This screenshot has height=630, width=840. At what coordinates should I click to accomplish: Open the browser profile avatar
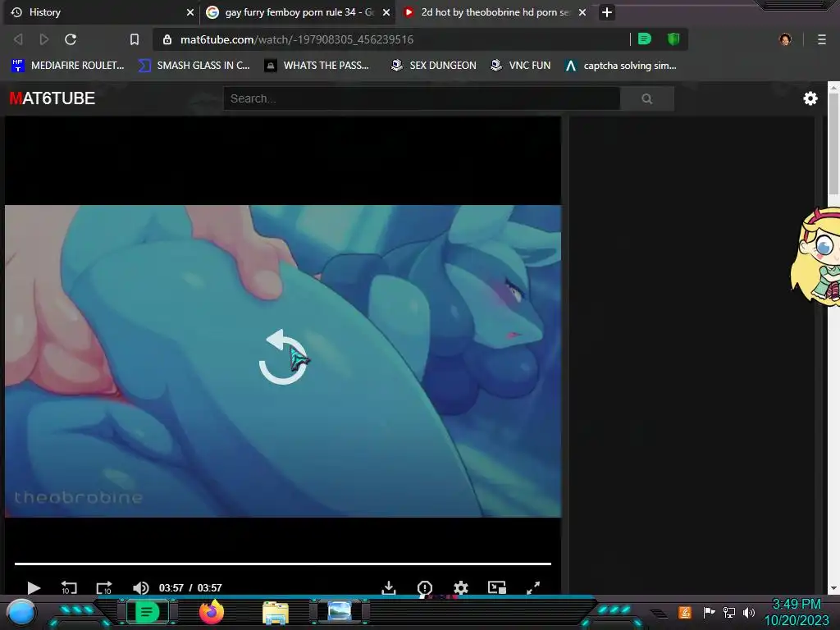(x=785, y=39)
